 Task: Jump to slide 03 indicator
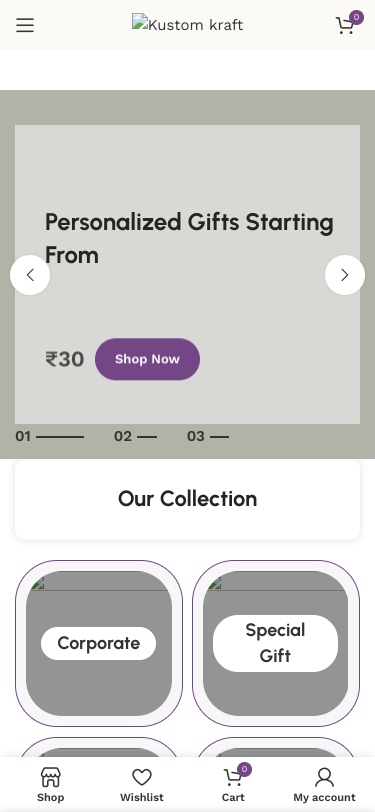(208, 437)
